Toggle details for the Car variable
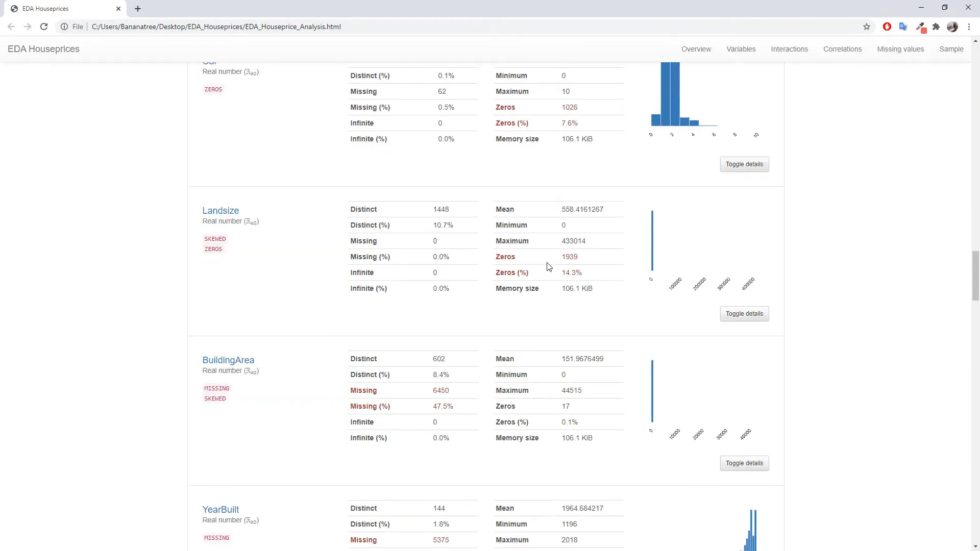Viewport: 980px width, 551px height. pyautogui.click(x=744, y=164)
